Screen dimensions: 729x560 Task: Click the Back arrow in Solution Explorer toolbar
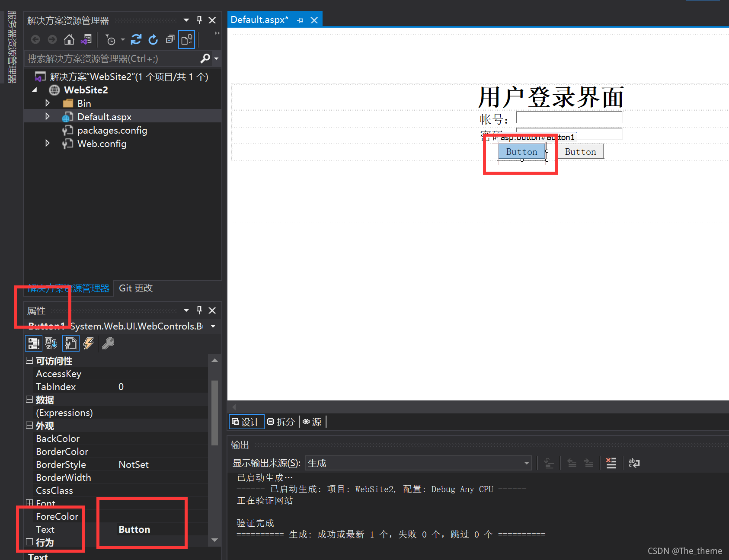(36, 40)
